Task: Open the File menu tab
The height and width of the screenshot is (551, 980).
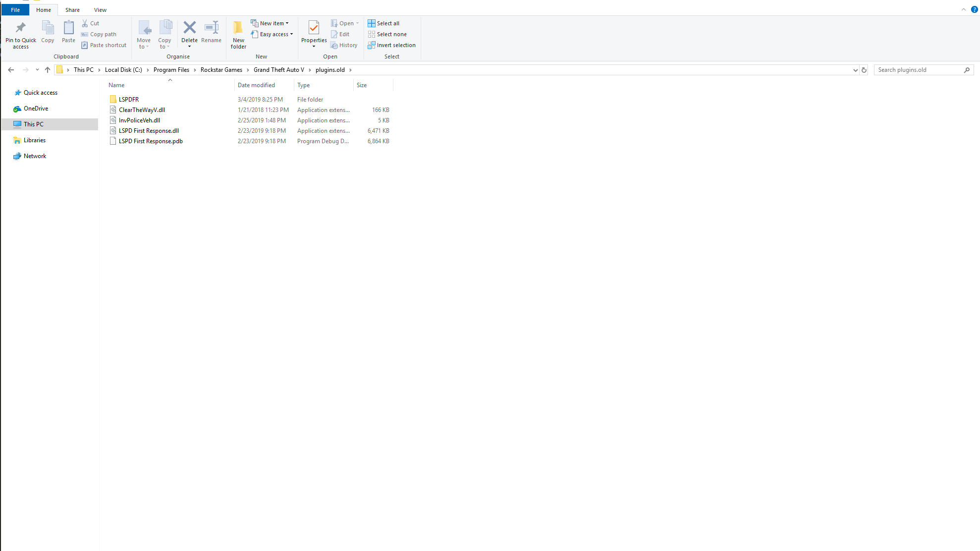Action: [x=15, y=10]
